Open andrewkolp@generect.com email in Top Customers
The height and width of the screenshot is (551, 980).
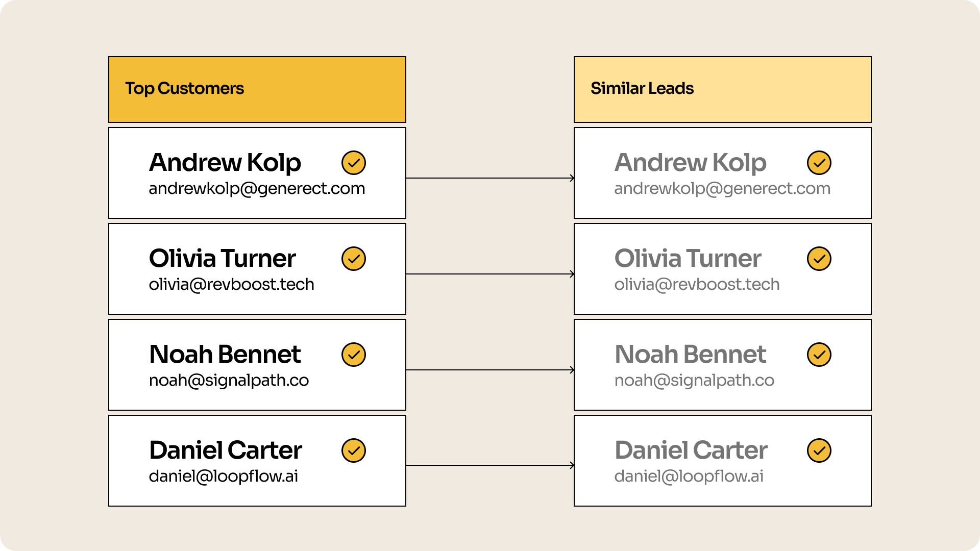pos(257,189)
